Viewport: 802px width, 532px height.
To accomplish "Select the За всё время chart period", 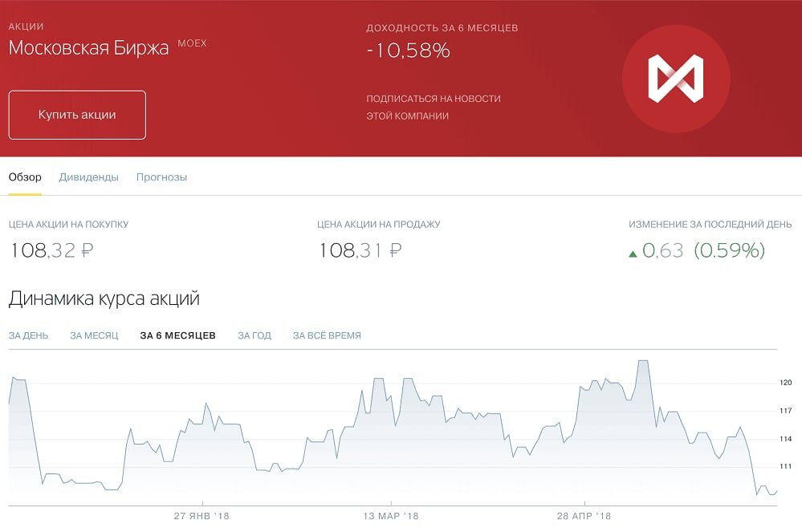I will click(x=327, y=335).
